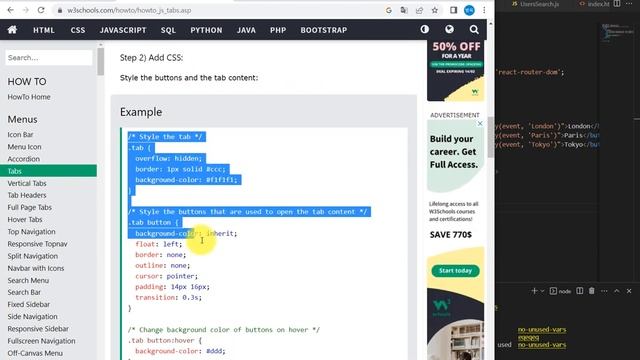
Task: Open Icon Bar how-to
Action: pyautogui.click(x=20, y=134)
